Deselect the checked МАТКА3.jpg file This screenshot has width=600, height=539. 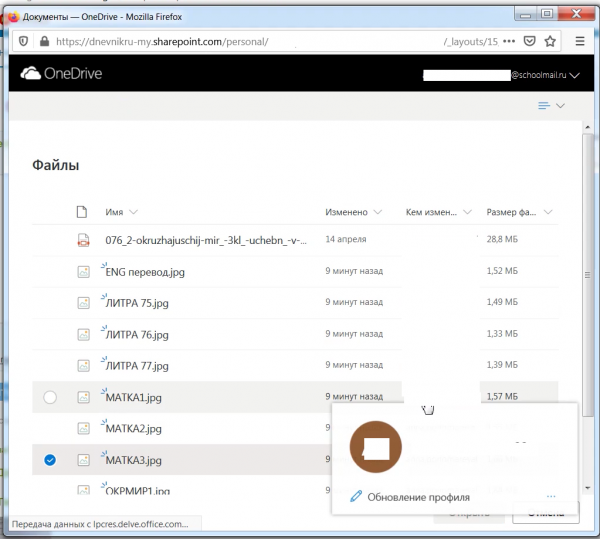pos(50,460)
